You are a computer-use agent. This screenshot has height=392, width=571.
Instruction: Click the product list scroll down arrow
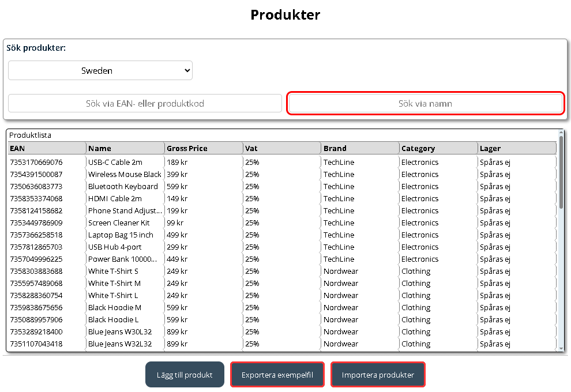pyautogui.click(x=561, y=348)
